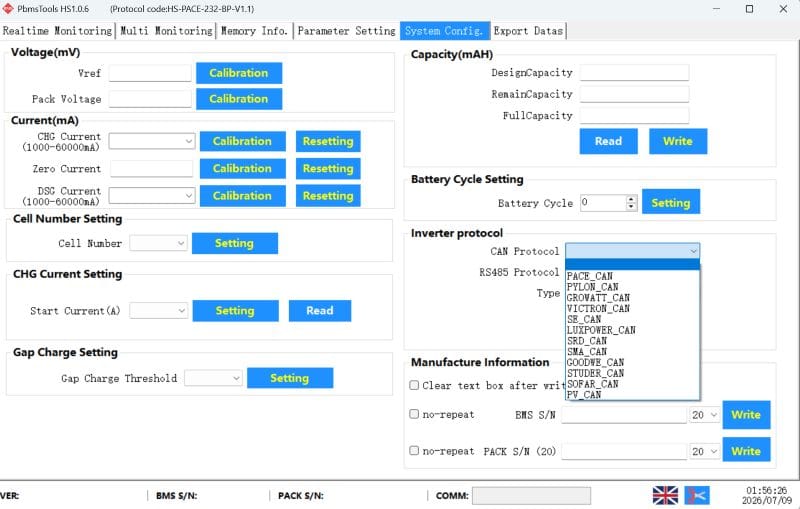Click Read button under Capacity
This screenshot has height=509, width=800.
pyautogui.click(x=608, y=141)
